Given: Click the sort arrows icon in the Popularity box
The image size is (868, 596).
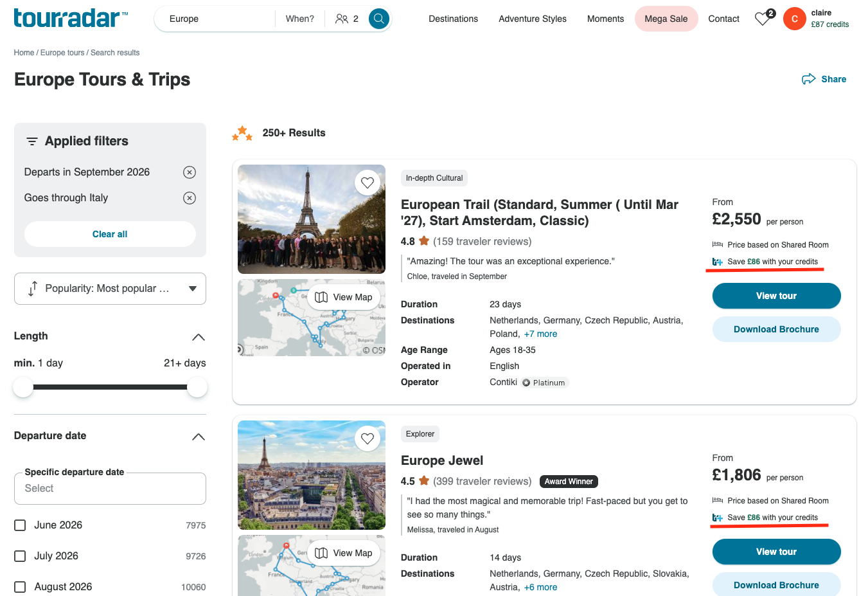Looking at the screenshot, I should tap(33, 289).
